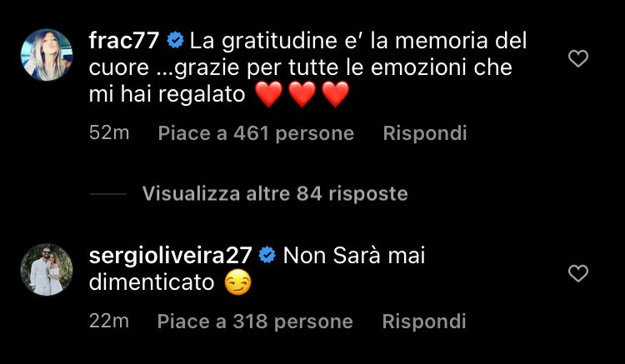The image size is (625, 364).
Task: Click the sergioliveira27 username
Action: 170,256
